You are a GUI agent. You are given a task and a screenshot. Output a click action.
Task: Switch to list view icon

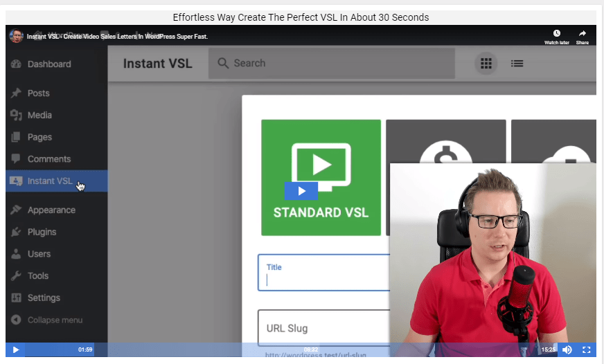(x=517, y=63)
